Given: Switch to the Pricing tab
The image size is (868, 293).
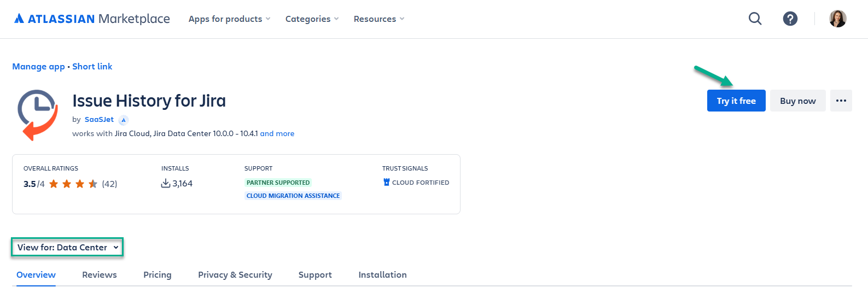Looking at the screenshot, I should (158, 274).
